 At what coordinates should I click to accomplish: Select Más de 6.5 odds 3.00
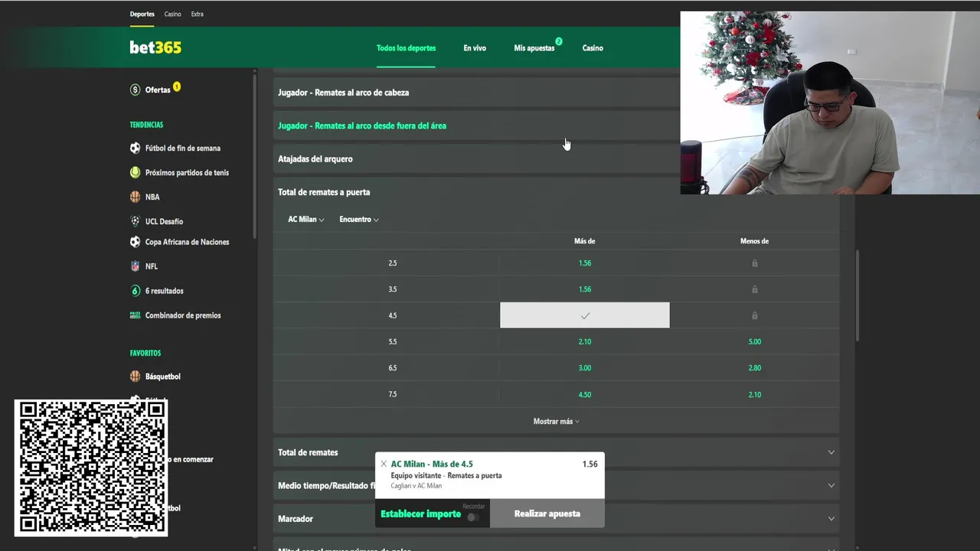(585, 368)
